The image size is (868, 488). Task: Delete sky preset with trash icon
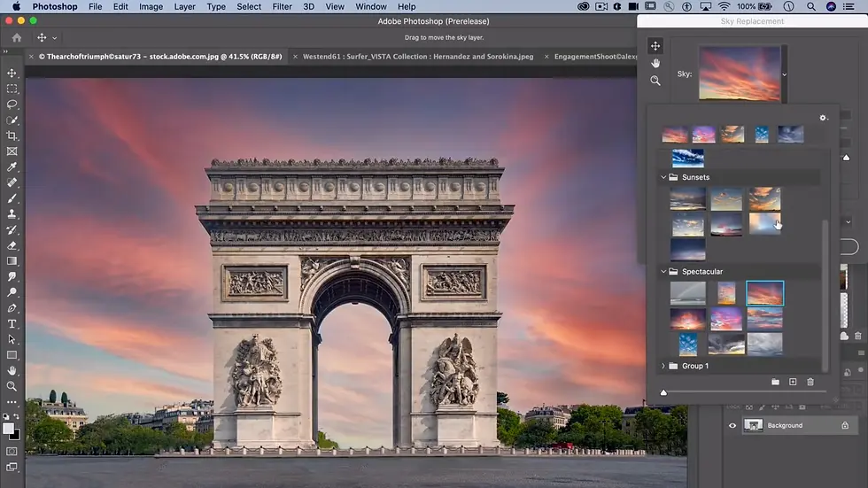pos(810,382)
